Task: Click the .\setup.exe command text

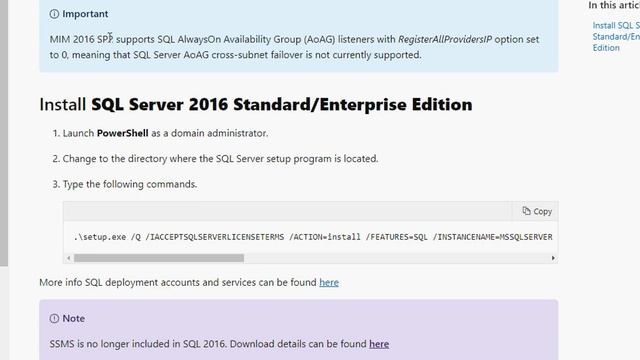Action: click(x=313, y=237)
